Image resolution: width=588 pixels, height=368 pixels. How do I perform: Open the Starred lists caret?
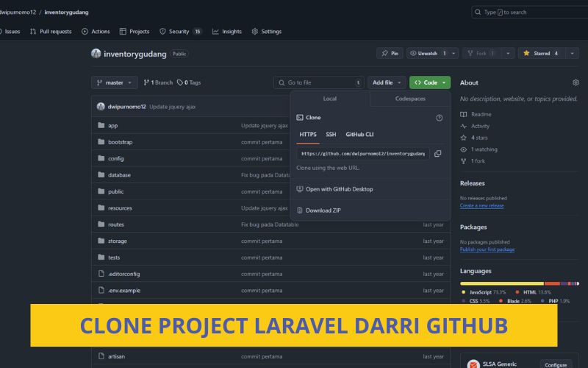tap(573, 53)
